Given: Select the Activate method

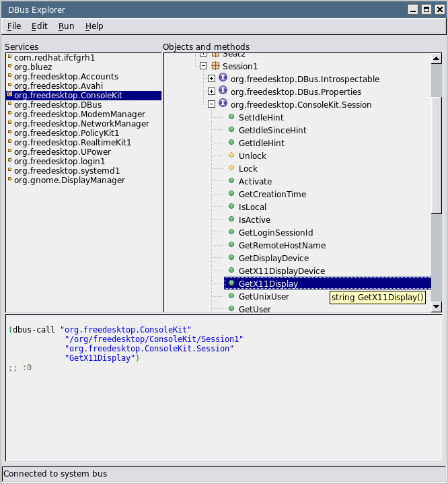Looking at the screenshot, I should (x=255, y=182).
